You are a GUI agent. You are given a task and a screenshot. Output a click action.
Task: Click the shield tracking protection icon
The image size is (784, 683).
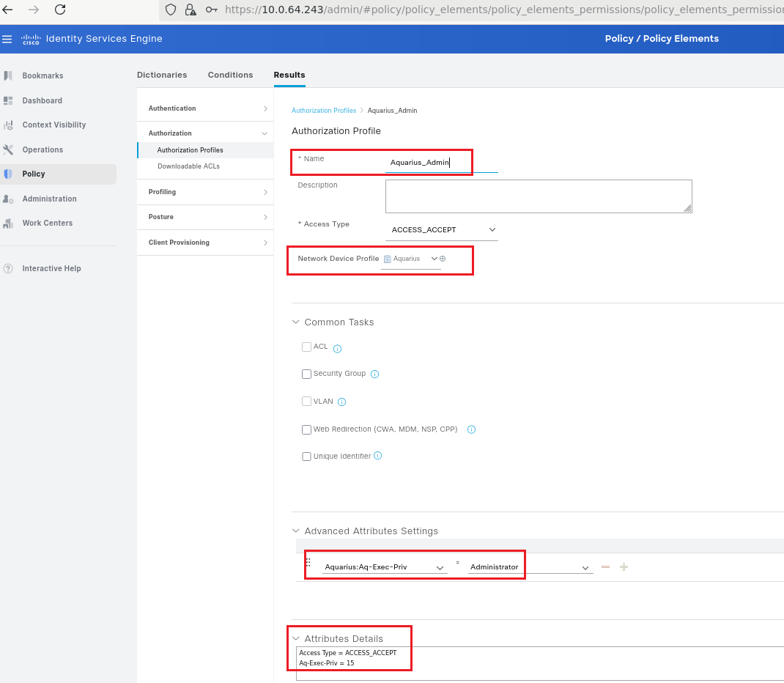(x=171, y=10)
